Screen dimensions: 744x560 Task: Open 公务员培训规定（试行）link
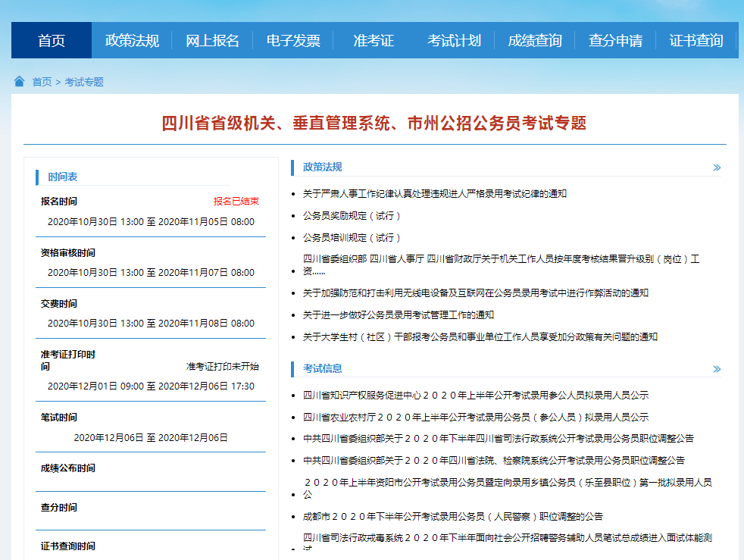352,238
